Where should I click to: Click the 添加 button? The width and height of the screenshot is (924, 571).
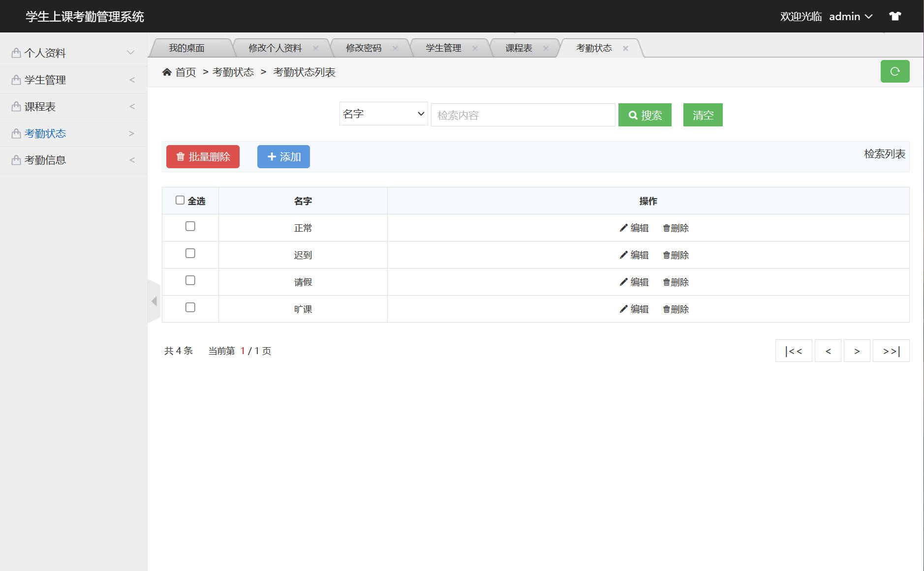click(283, 156)
